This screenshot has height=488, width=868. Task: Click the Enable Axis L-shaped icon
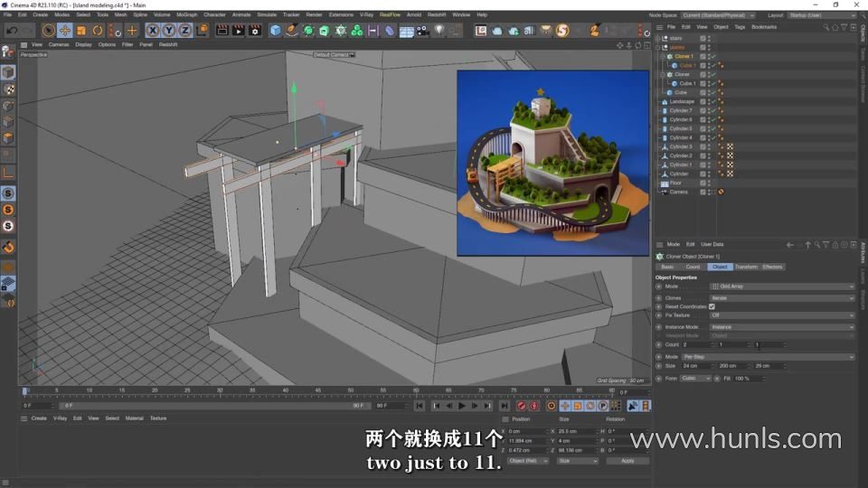[8, 174]
